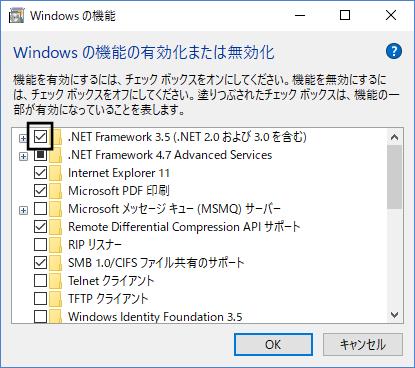Check the TFTP クライアント checkbox
Screen dimensions: 415x368
pos(41,299)
